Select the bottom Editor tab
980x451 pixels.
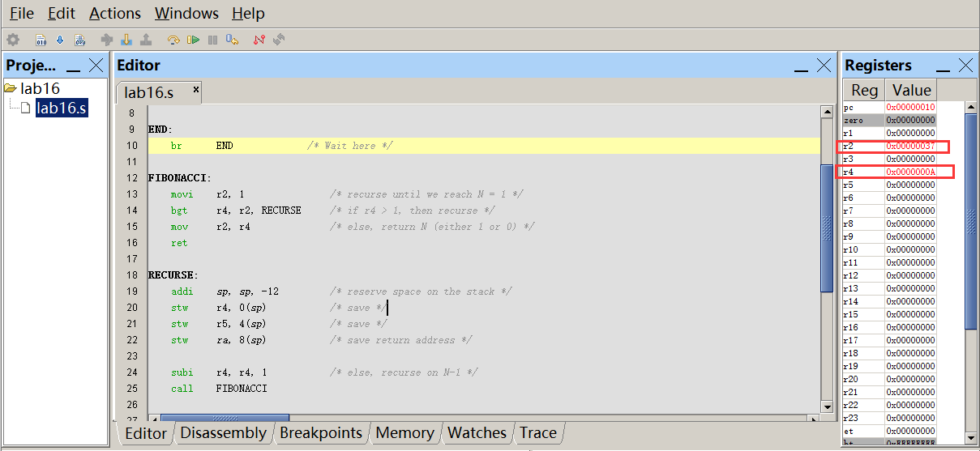pos(146,433)
